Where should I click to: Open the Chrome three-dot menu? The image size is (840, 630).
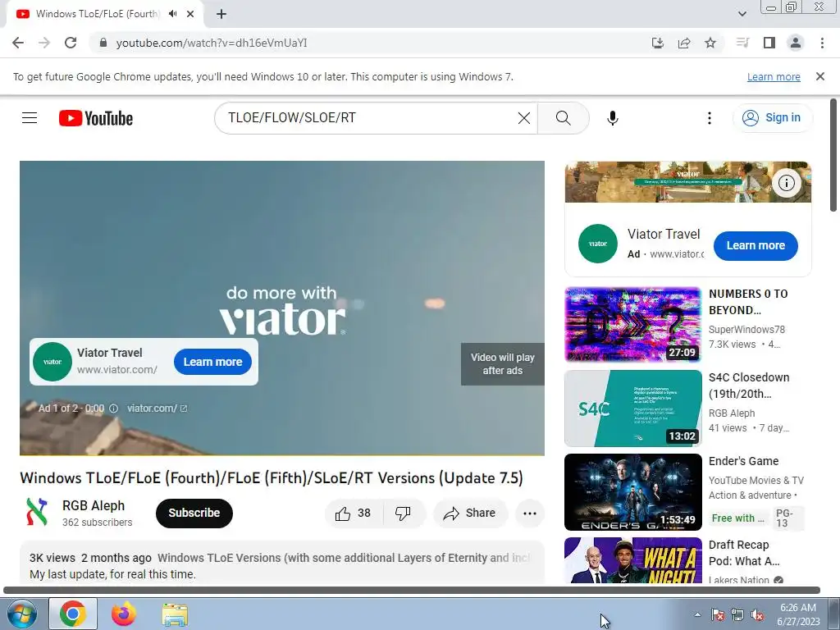(x=822, y=43)
